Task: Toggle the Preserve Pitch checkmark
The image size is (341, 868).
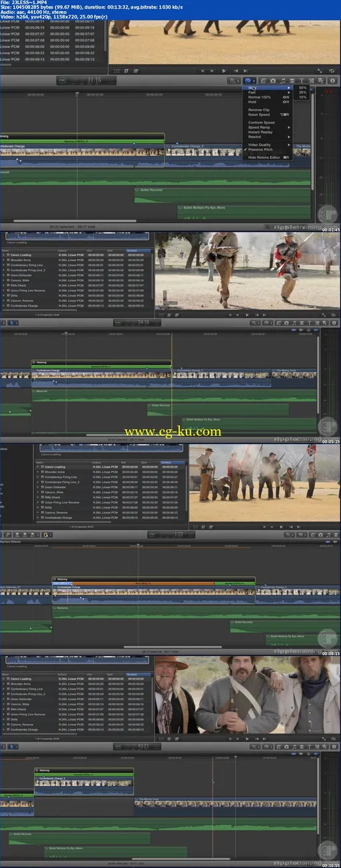Action: click(x=269, y=149)
